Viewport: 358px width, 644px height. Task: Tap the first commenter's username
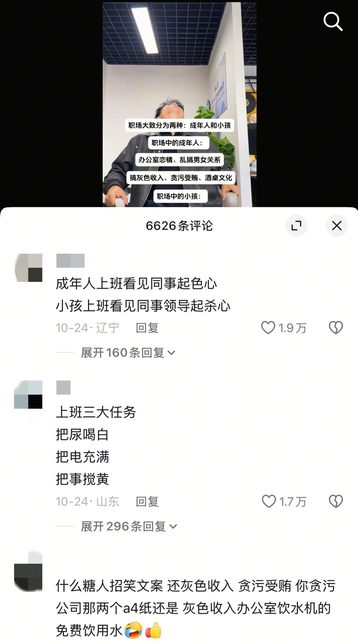pos(70,261)
